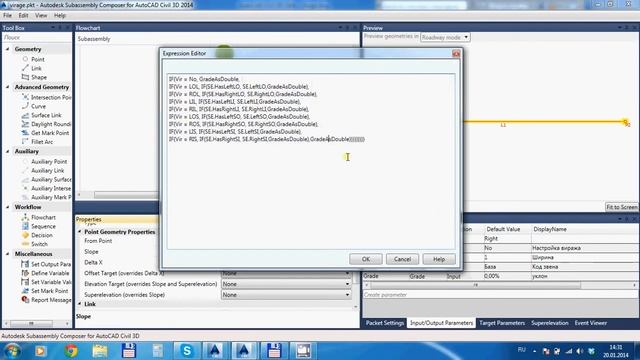640x360 pixels.
Task: Select the Default Value column header
Action: 503,229
